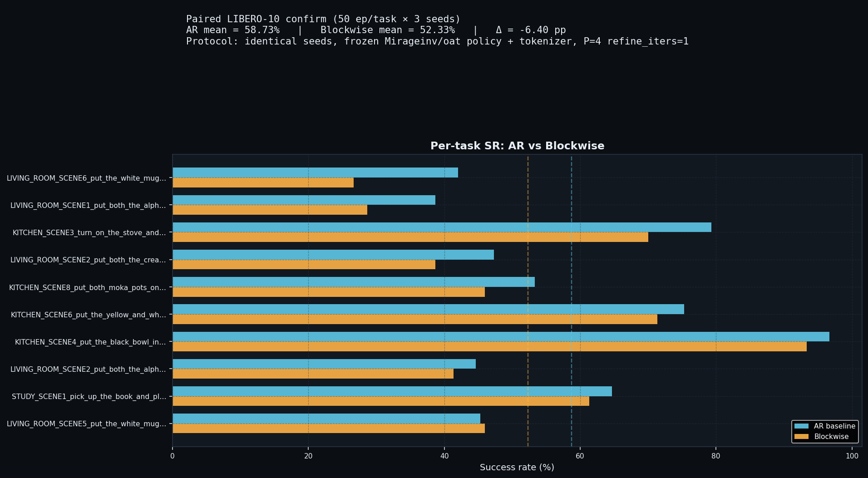Click the orange bar for KITCHEN_SCENE8

(x=329, y=292)
